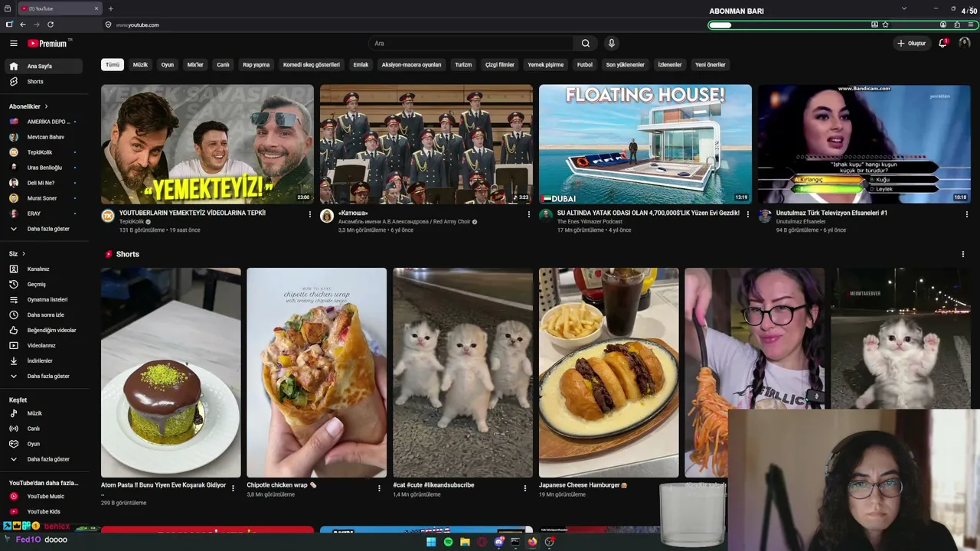The image size is (980, 551).
Task: Play the FLOATING HOUSE Dubai video thumbnail
Action: click(645, 144)
